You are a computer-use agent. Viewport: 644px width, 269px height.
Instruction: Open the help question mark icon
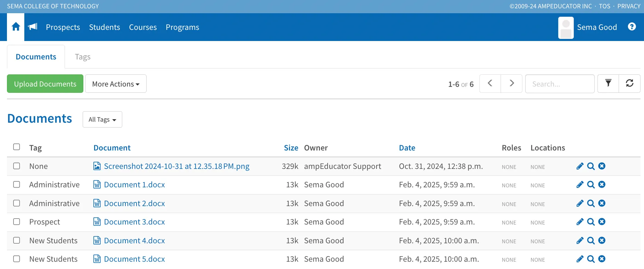[632, 27]
